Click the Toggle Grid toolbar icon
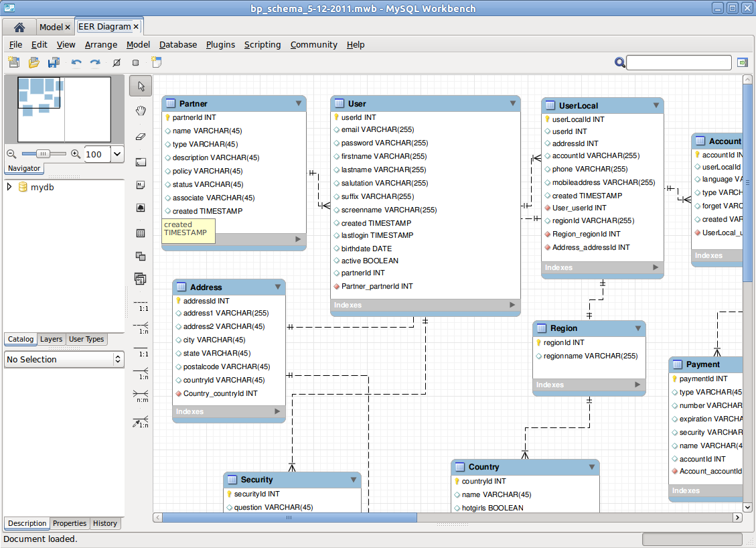Viewport: 756px width, 548px height. coord(117,62)
